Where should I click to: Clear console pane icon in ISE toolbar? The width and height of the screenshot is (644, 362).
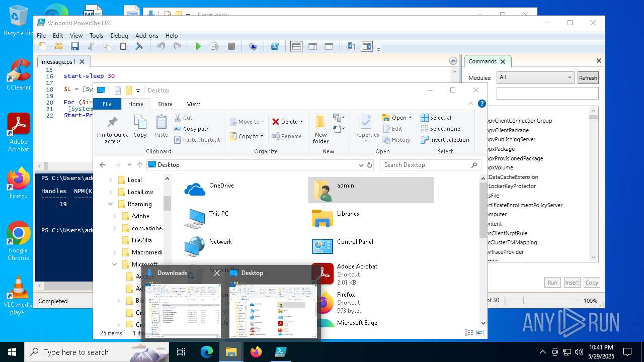[x=139, y=46]
